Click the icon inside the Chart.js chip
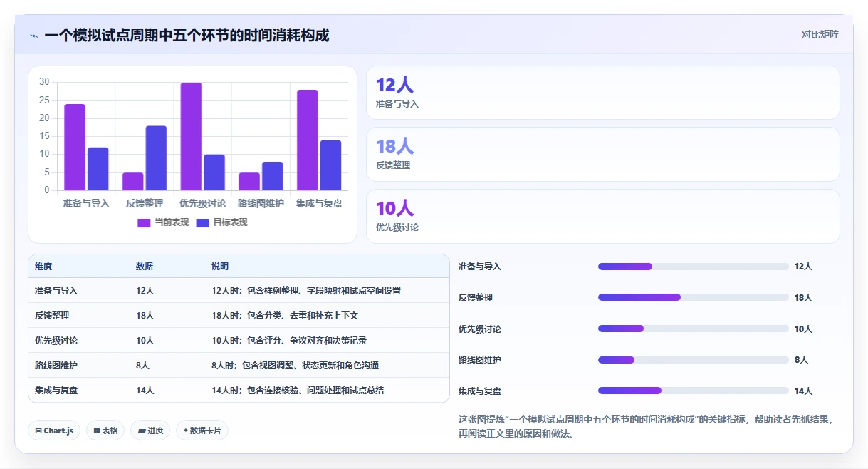The width and height of the screenshot is (868, 469). (x=38, y=431)
